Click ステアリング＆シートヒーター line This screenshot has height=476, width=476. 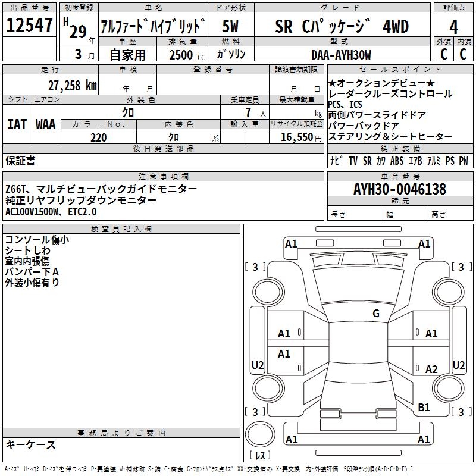(x=390, y=136)
